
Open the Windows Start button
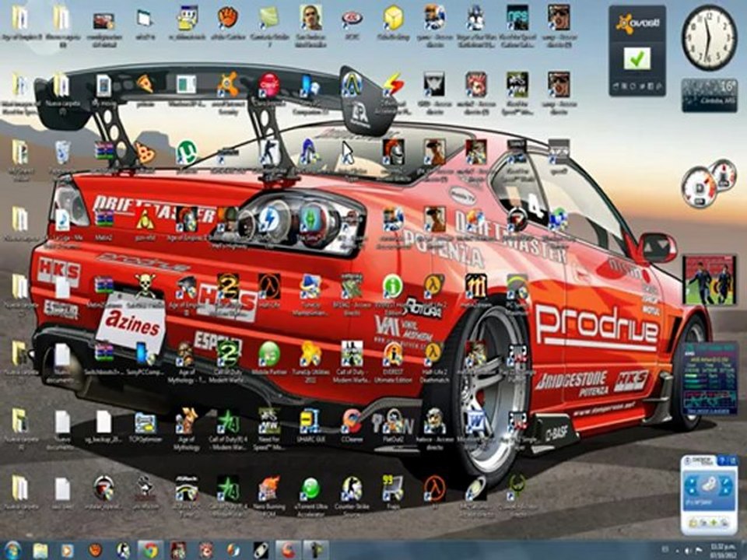tap(13, 550)
